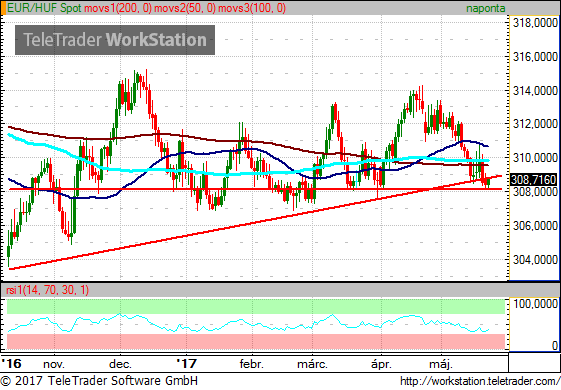Click the 310,0000 price axis label
The image size is (561, 390).
click(x=535, y=157)
